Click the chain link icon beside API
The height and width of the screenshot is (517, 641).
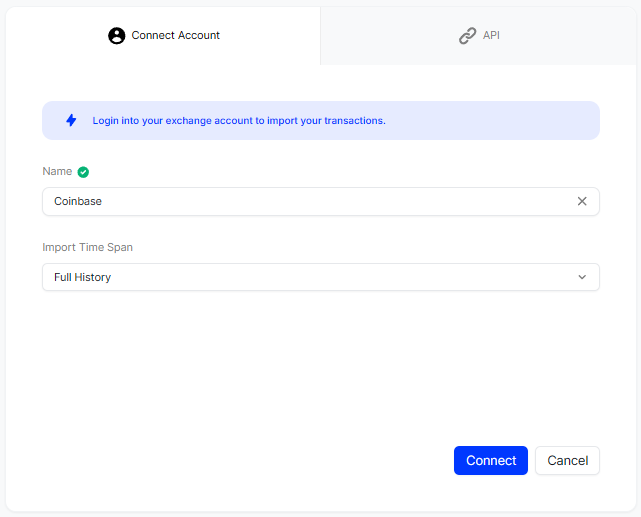(x=467, y=36)
